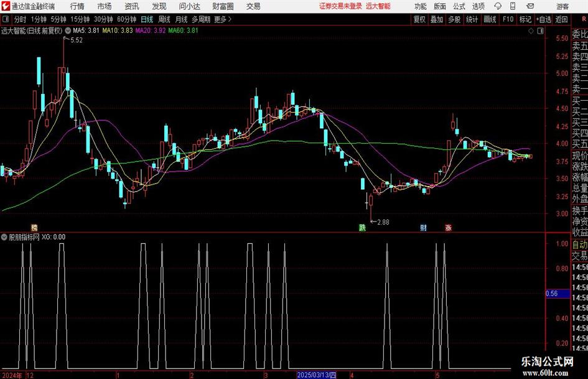Click the 2024年 timeline label
This screenshot has height=379, width=588.
(x=12, y=375)
